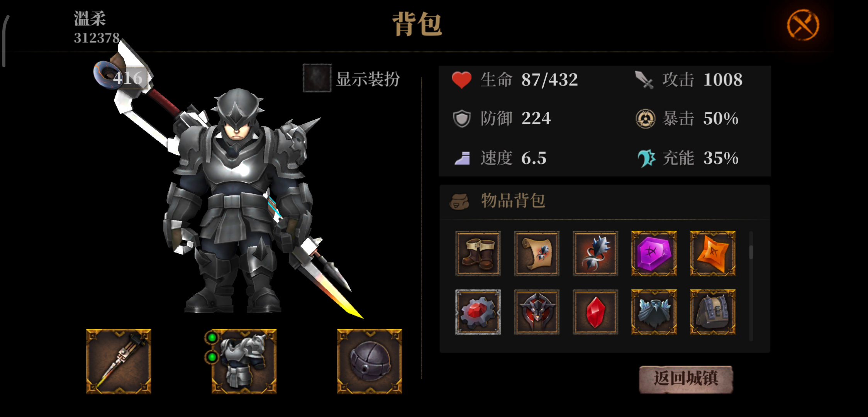Image resolution: width=868 pixels, height=417 pixels.
Task: Select the blue feathered shoulder armor
Action: 654,312
